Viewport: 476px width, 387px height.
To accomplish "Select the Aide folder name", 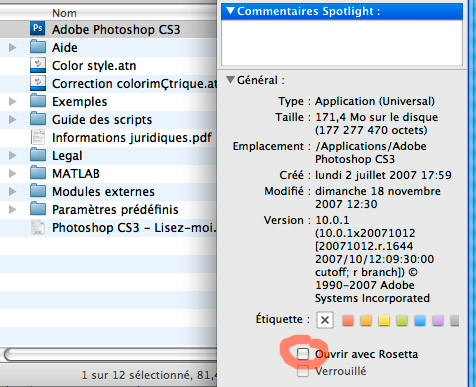I will coord(65,47).
